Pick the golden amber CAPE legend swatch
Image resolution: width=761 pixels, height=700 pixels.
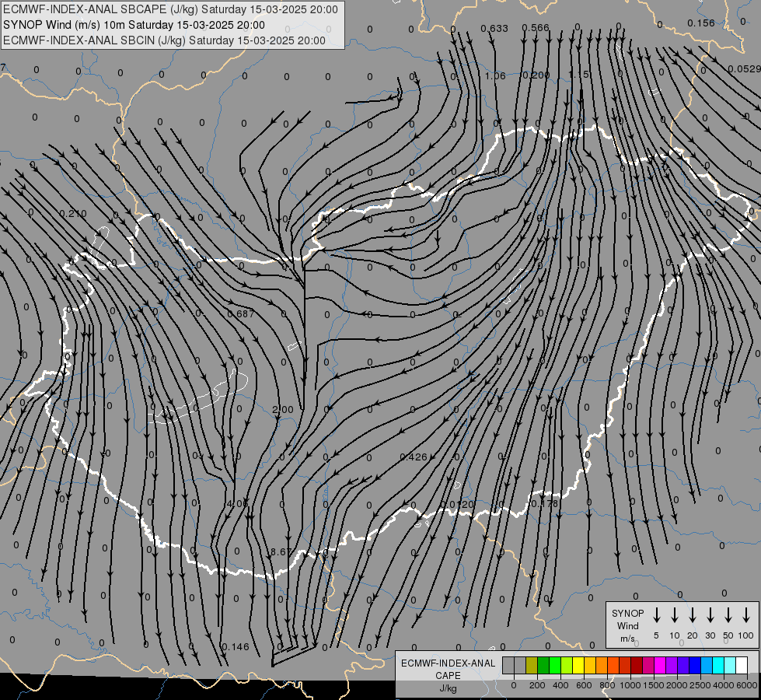[x=590, y=665]
